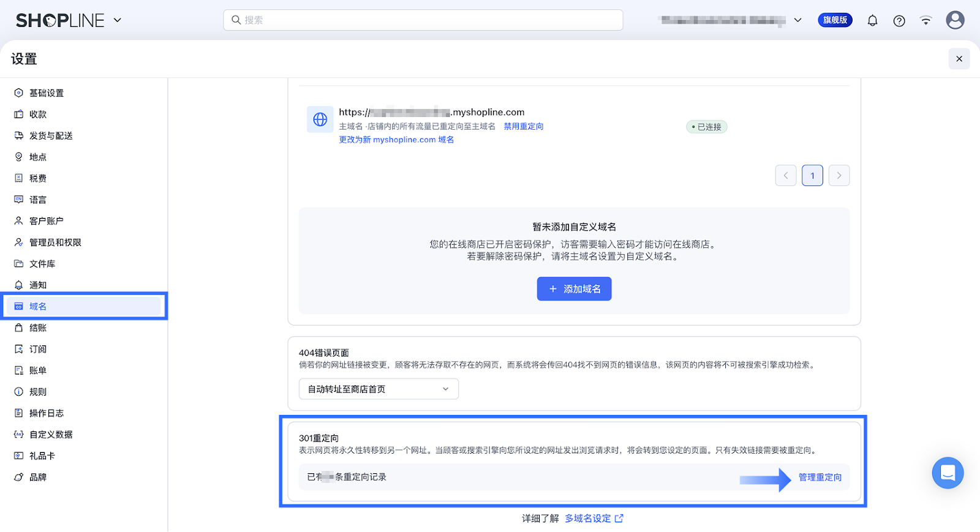The width and height of the screenshot is (980, 532).
Task: Click the 已连接 status badge
Action: pos(707,127)
